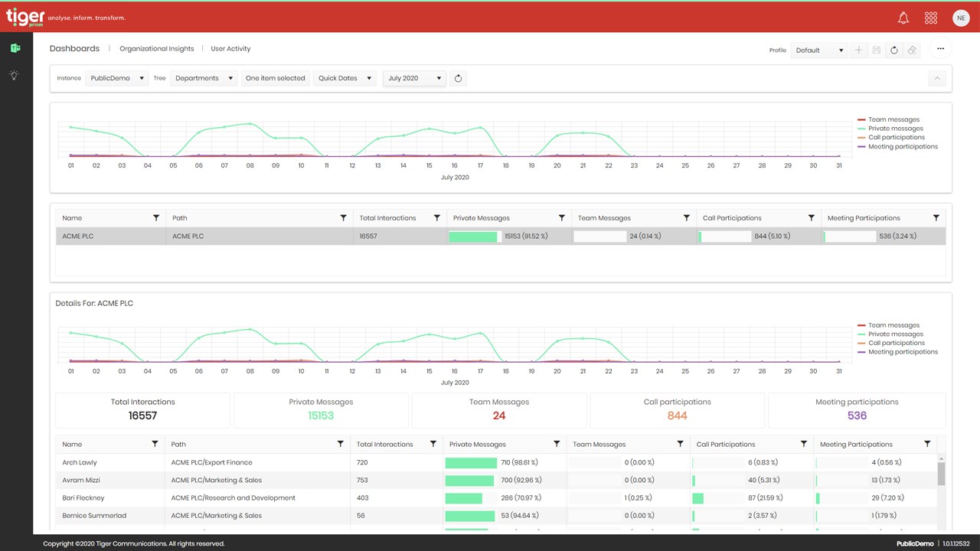Open the Instance PublicDemo dropdown
The height and width of the screenshot is (551, 980).
116,78
